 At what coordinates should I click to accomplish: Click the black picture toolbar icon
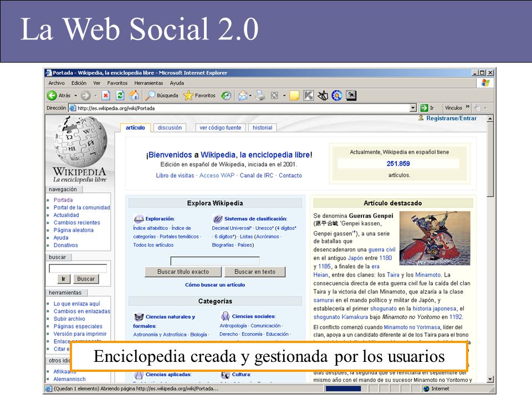click(351, 96)
